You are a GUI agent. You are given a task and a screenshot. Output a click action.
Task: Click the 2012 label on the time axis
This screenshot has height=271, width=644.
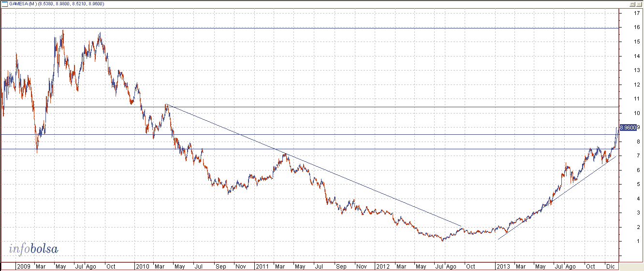coord(382,266)
